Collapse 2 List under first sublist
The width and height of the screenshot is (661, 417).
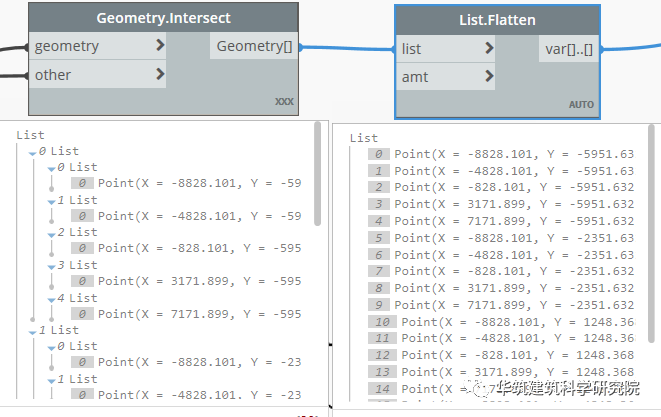[51, 235]
